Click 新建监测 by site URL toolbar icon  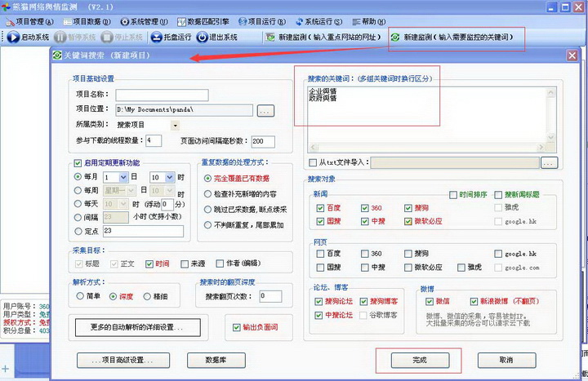(271, 38)
